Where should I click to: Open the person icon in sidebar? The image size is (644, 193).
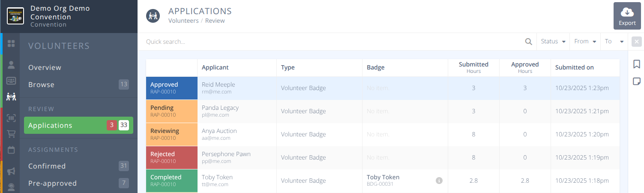tap(11, 65)
